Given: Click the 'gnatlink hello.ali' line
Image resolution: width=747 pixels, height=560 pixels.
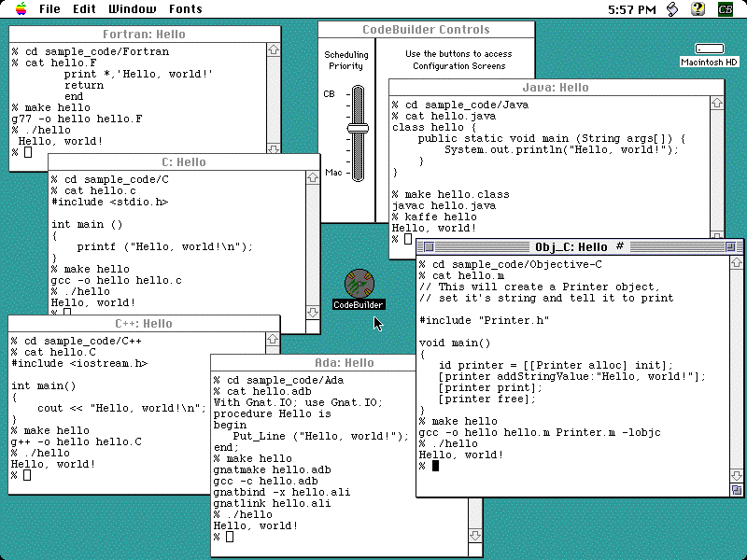Looking at the screenshot, I should [x=272, y=503].
